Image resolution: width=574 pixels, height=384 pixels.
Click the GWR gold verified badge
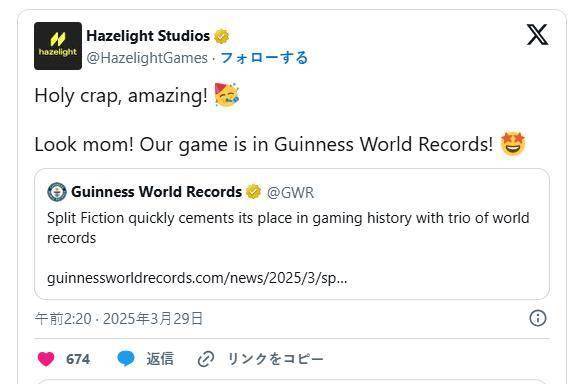(x=253, y=192)
